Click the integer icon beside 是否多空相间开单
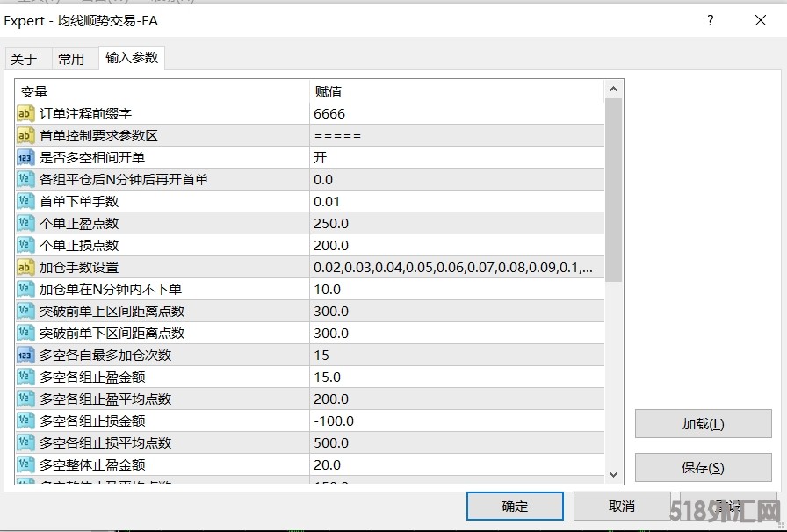Image resolution: width=787 pixels, height=532 pixels. [25, 158]
